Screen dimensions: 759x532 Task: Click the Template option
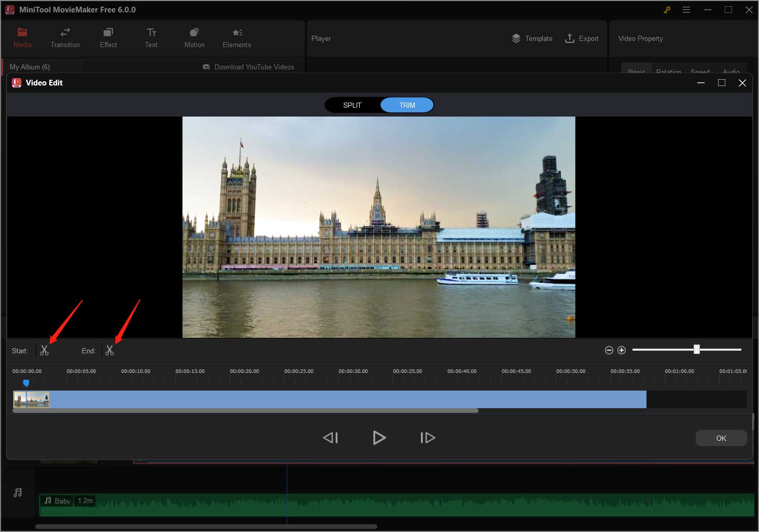pos(532,38)
